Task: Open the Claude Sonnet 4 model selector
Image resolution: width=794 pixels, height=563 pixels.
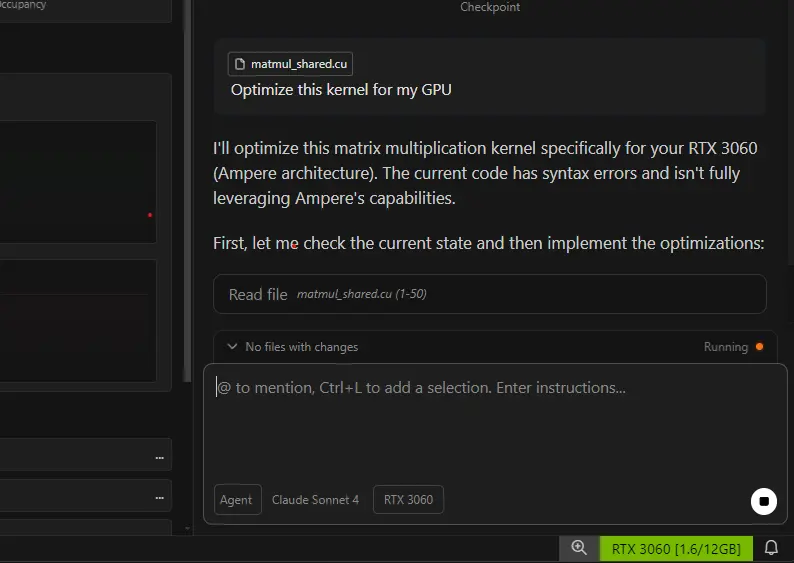Action: 315,499
